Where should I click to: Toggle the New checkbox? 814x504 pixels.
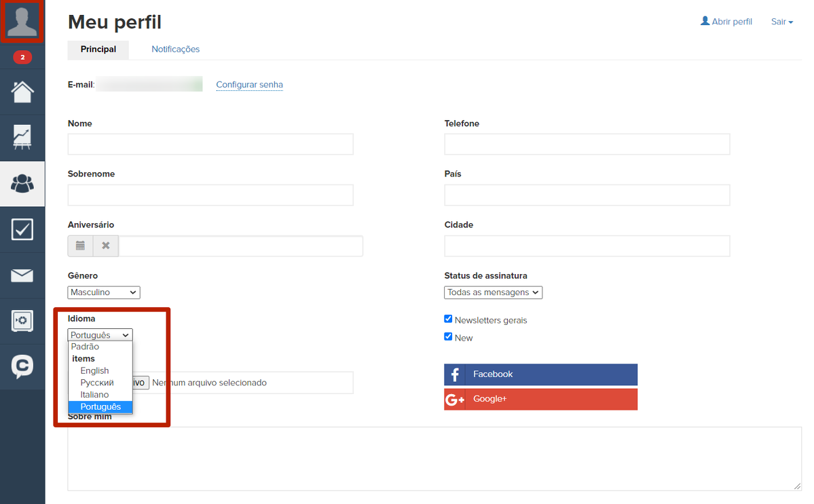click(x=448, y=336)
